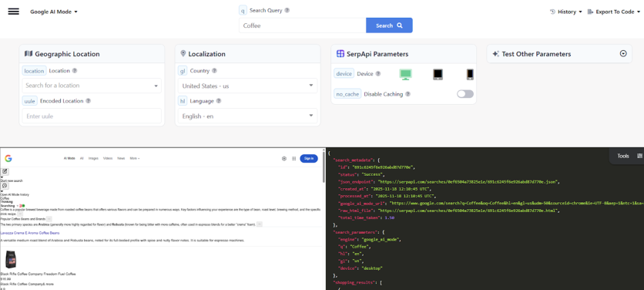This screenshot has width=644, height=290.
Task: Click the Search Query help icon
Action: [x=287, y=10]
